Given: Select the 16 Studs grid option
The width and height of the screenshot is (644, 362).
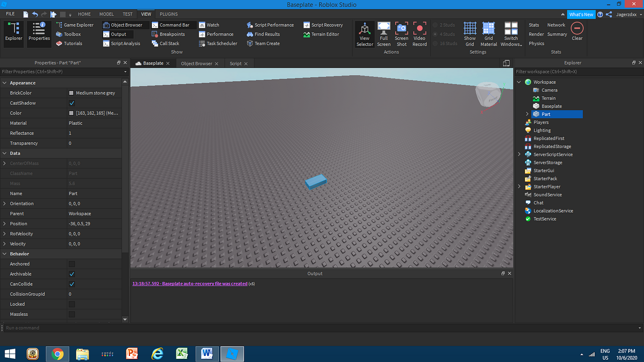Looking at the screenshot, I should [445, 43].
